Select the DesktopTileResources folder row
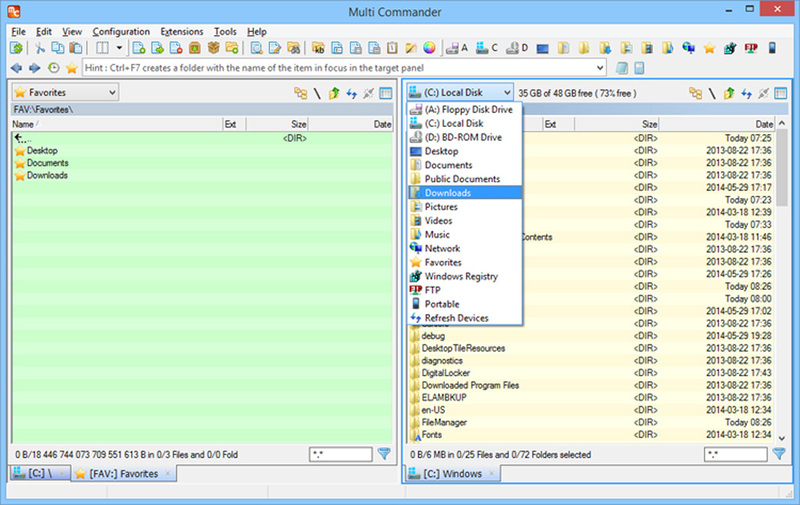This screenshot has width=800, height=505. click(x=592, y=348)
